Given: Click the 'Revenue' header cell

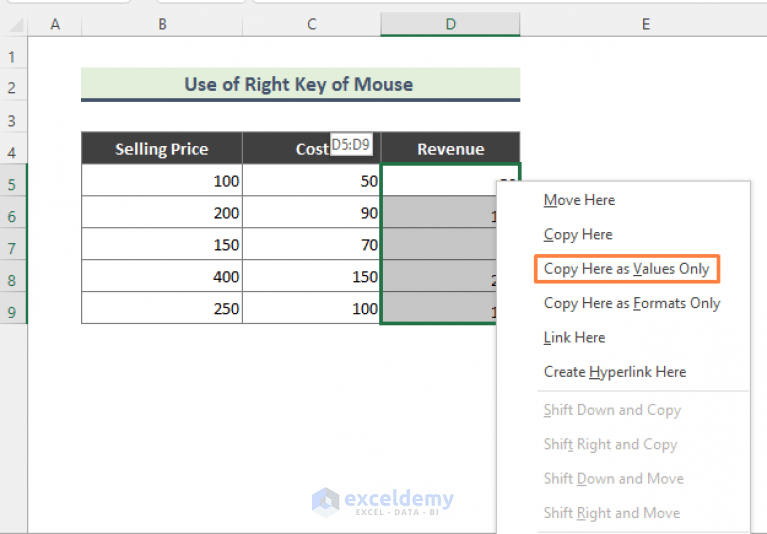Looking at the screenshot, I should point(451,148).
